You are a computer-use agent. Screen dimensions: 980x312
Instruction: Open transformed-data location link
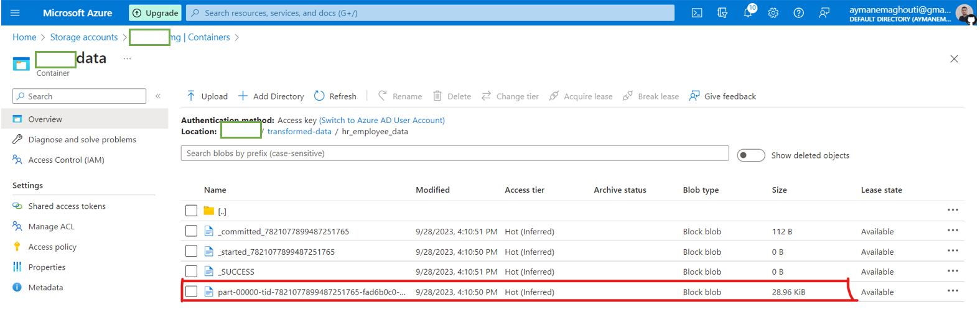click(x=299, y=132)
